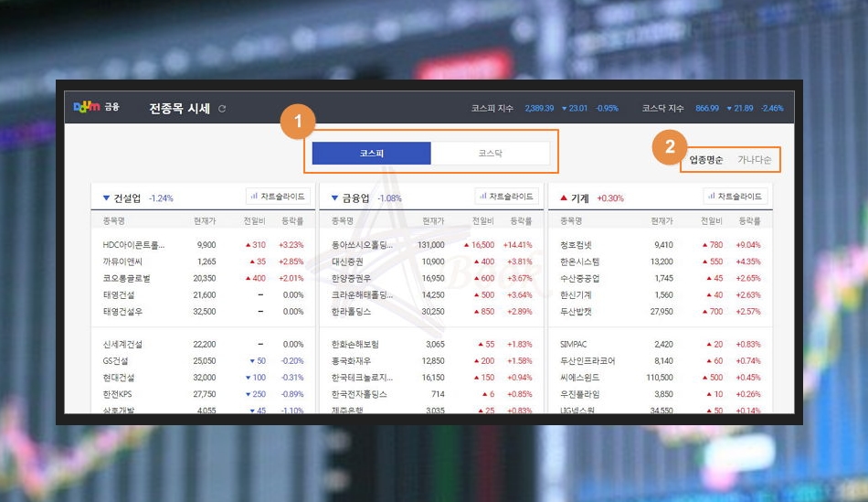Click the 코스피 지수 value 2,389.39
The image size is (868, 502).
click(x=539, y=108)
